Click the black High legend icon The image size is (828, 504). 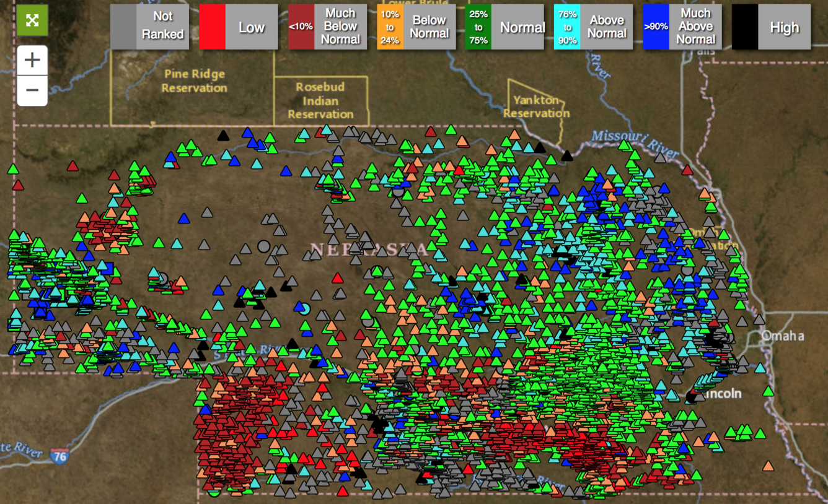click(743, 27)
